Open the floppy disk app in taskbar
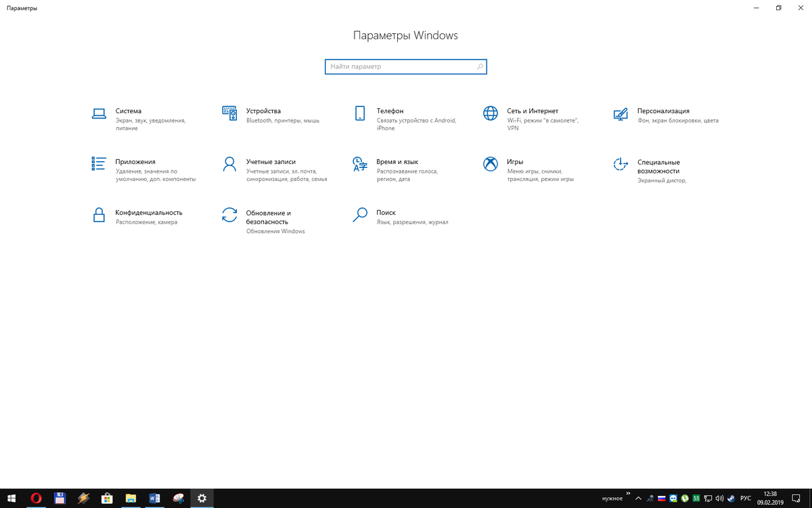Viewport: 812px width, 508px height. [60, 499]
